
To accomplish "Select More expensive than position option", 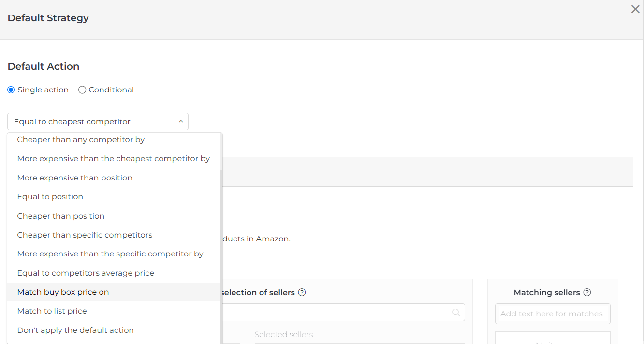I will tap(74, 178).
